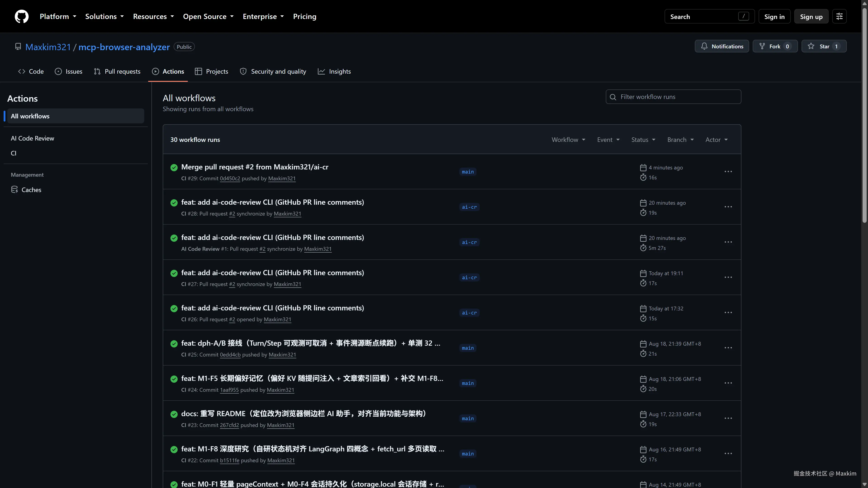Viewport: 868px width, 488px height.
Task: Open commit 0d450c2 link
Action: point(230,178)
